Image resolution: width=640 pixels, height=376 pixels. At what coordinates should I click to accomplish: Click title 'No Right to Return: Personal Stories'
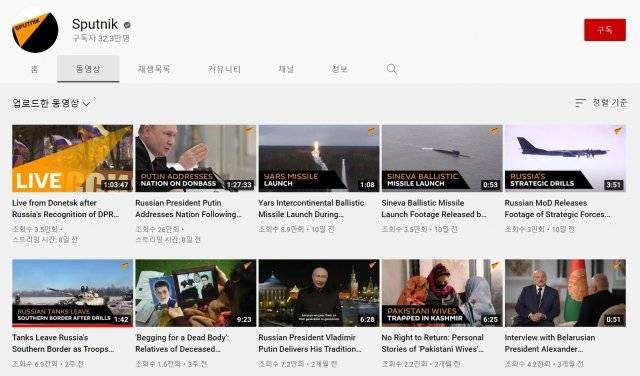point(433,343)
